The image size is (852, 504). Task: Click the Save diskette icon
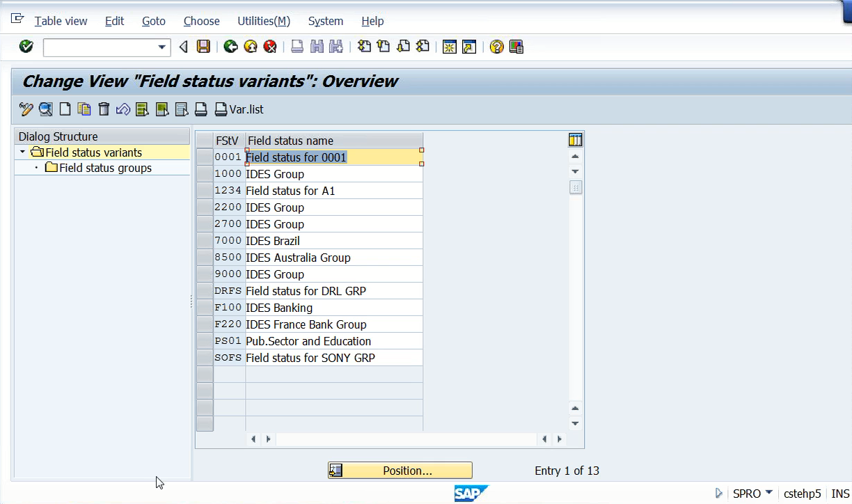pyautogui.click(x=203, y=47)
